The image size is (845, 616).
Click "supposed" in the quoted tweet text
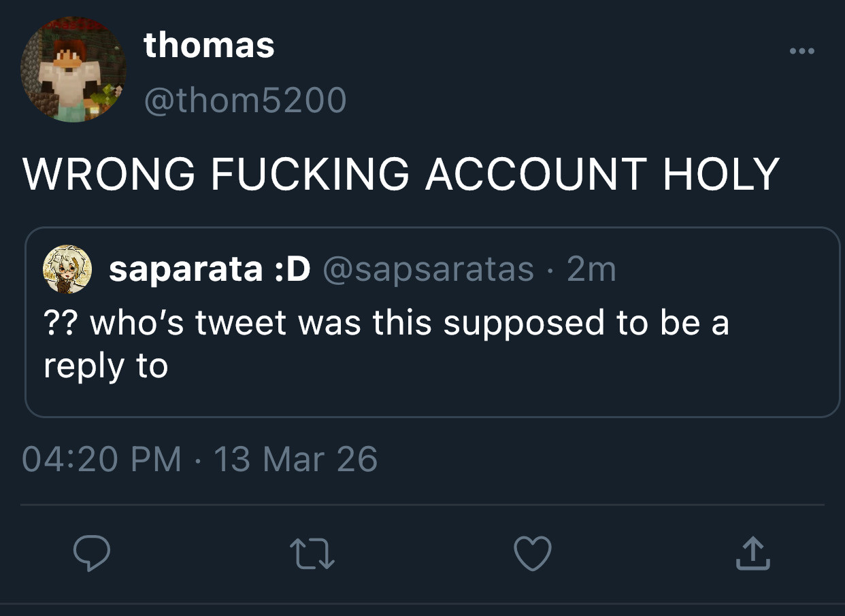(524, 323)
